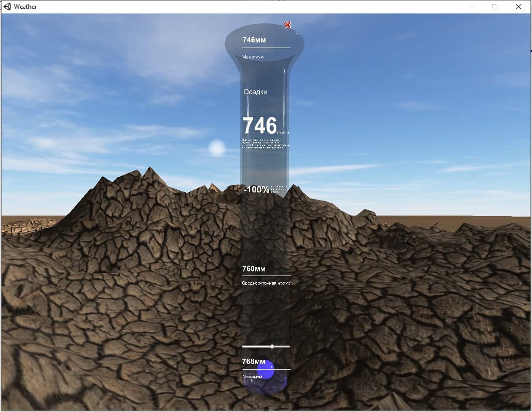Screen dimensions: 532x412
Task: Click the Осадки heading
Action: [255, 91]
